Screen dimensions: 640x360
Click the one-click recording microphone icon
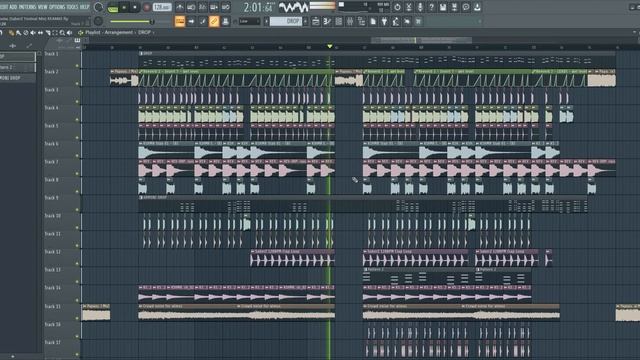tap(420, 7)
